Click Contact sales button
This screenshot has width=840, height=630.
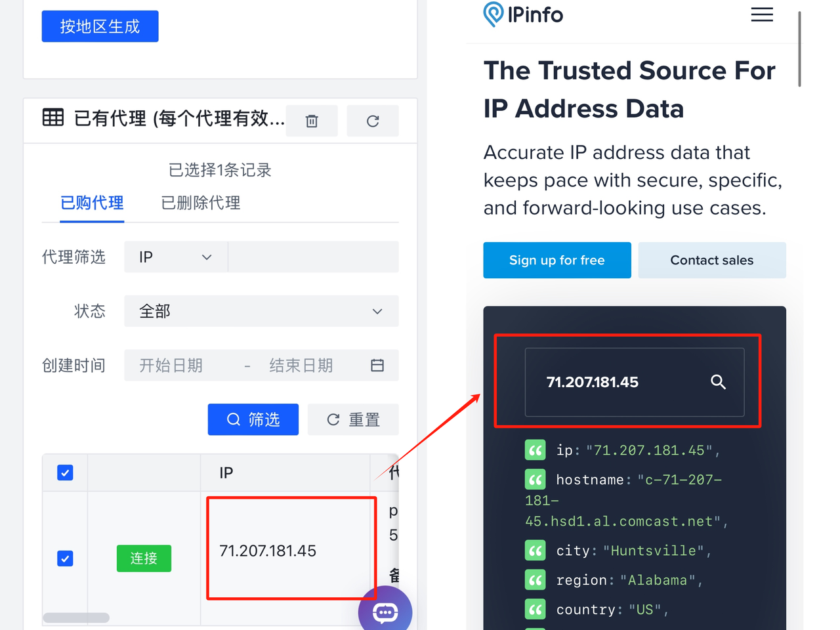point(712,260)
